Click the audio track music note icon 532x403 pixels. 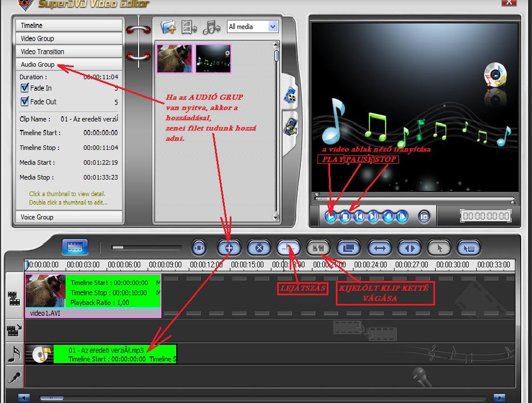coord(14,354)
